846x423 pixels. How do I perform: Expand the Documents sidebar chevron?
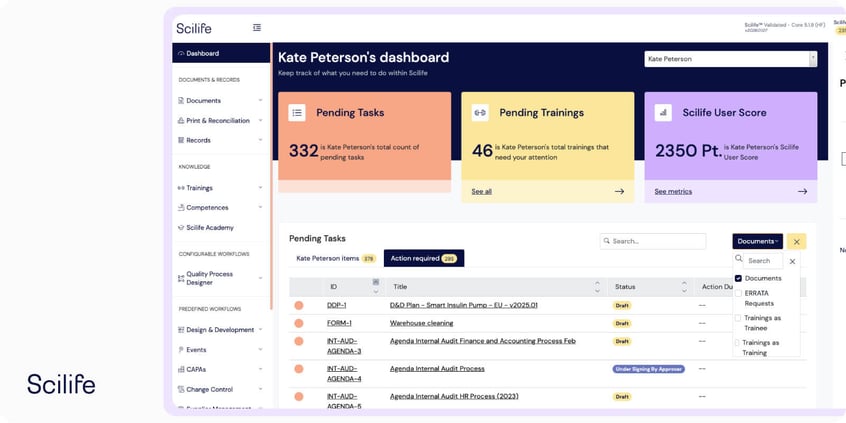[261, 100]
